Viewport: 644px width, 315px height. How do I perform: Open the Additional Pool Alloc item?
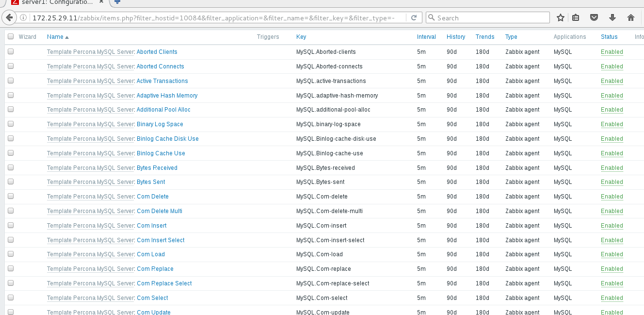pos(163,110)
